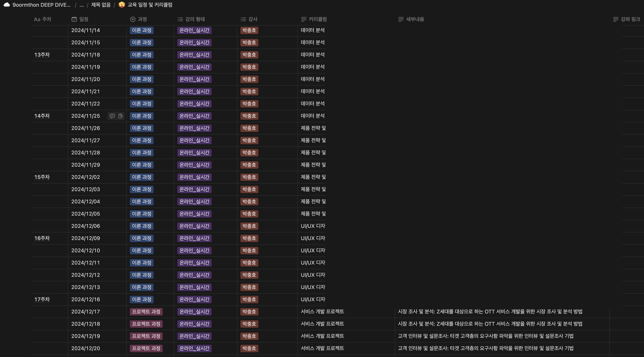
Task: Click the 이론 과정 tag on 2024/12/06
Action: coord(142,226)
